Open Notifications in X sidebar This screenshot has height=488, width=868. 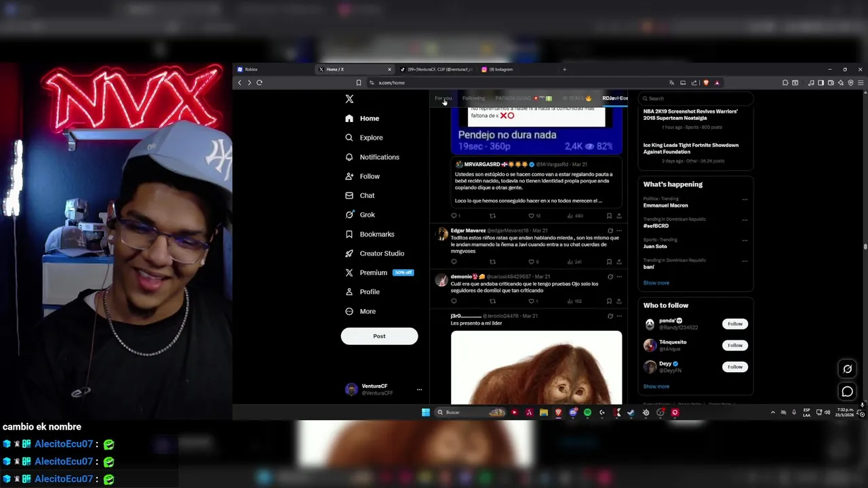[x=372, y=157]
